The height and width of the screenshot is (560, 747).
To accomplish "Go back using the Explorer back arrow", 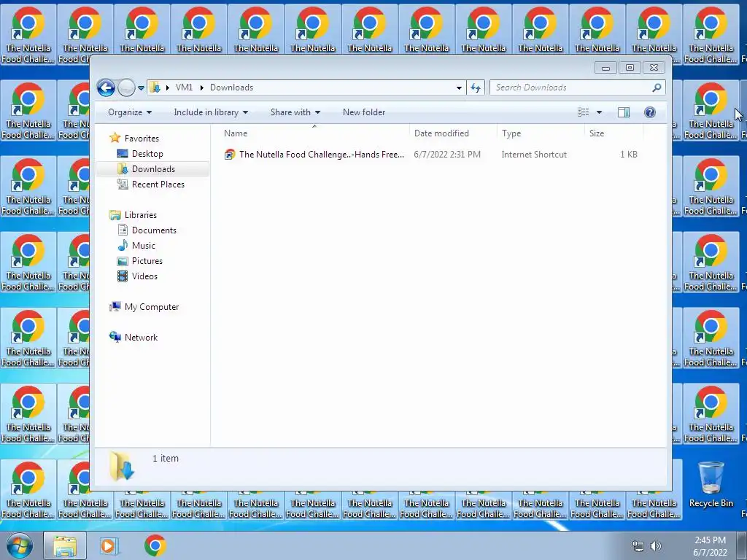I will (x=106, y=87).
